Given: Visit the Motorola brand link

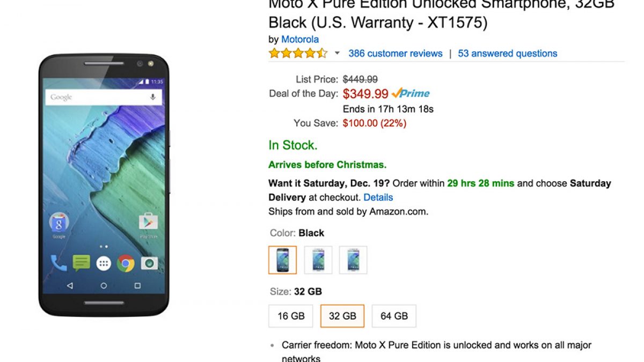Looking at the screenshot, I should (x=300, y=39).
